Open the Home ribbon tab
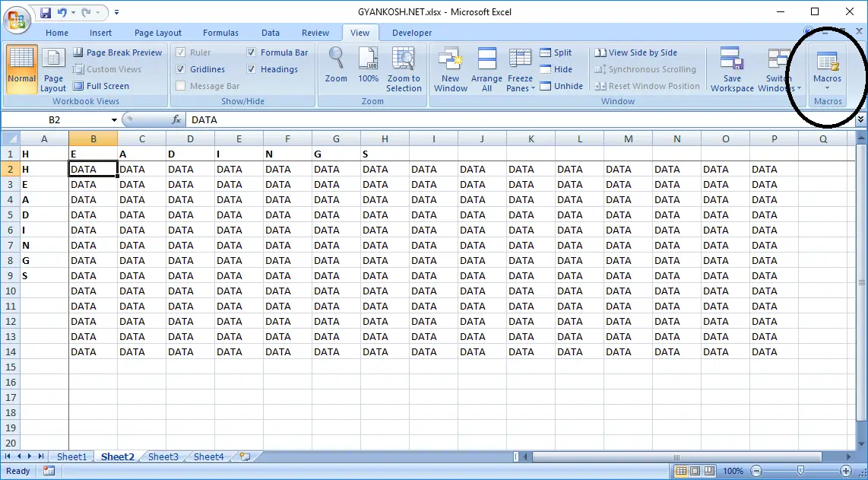The image size is (868, 480). click(57, 33)
